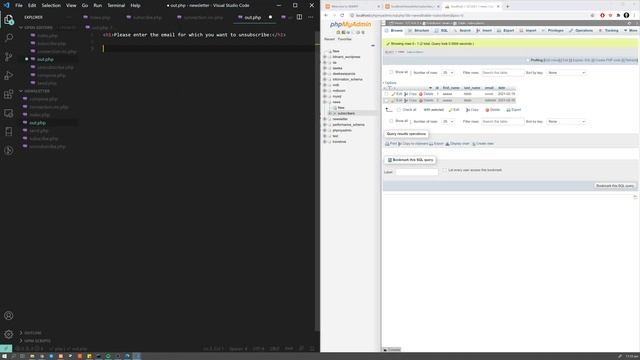This screenshot has height=360, width=640.
Task: Click the Windows Start button
Action: coord(4,356)
